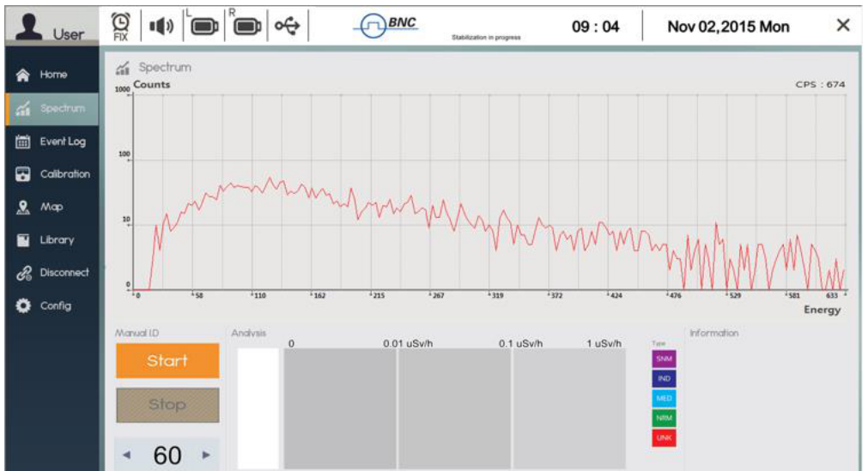Screen dimensions: 868x471
Task: Click the Information panel heading
Action: click(714, 333)
